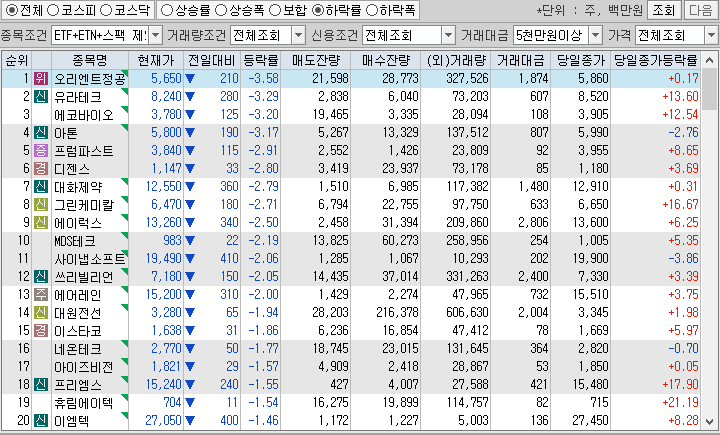Select the 코스닥 radio button
Screen dimensions: 720x435
[x=106, y=10]
